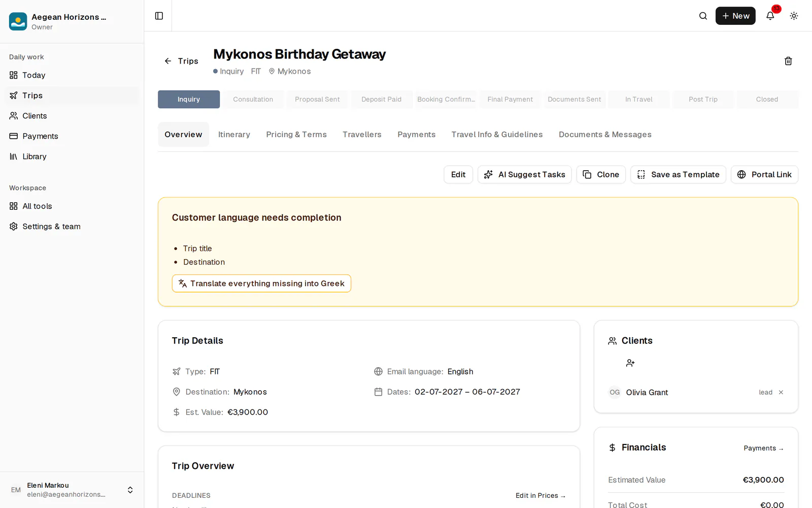Clone this trip
The height and width of the screenshot is (508, 812).
pos(601,175)
